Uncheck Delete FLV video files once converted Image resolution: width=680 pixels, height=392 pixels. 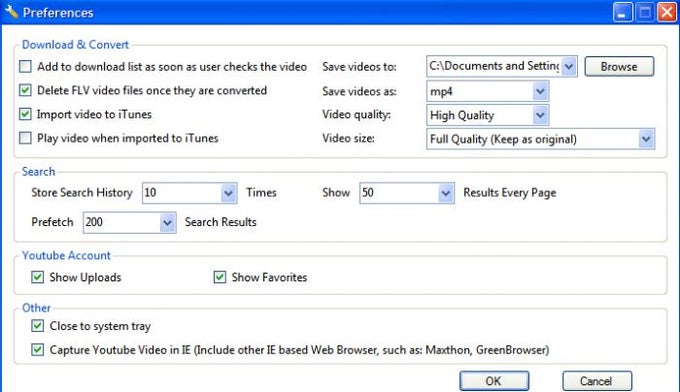coord(25,90)
